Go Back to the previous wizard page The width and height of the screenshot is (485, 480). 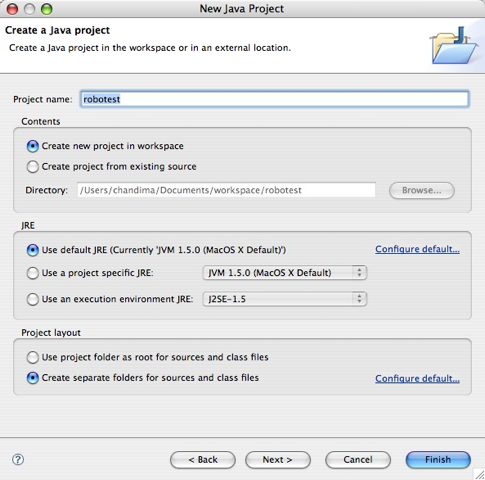tap(203, 460)
